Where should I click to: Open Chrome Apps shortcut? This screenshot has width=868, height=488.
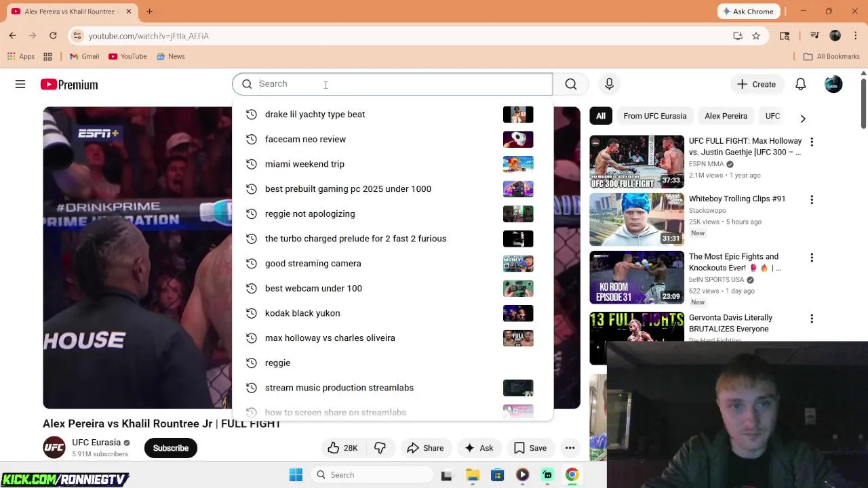(x=21, y=56)
